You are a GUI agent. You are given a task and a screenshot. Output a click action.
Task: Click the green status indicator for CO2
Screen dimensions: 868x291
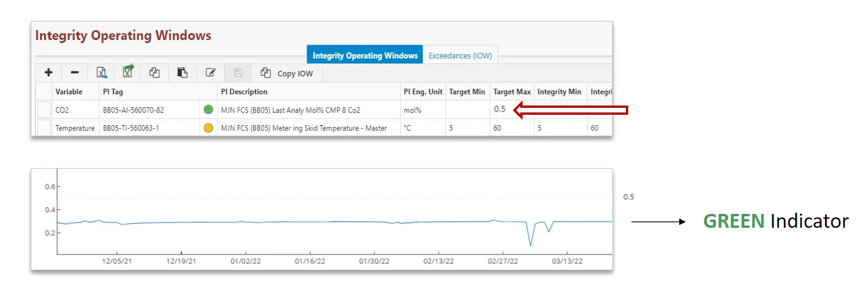coord(208,109)
